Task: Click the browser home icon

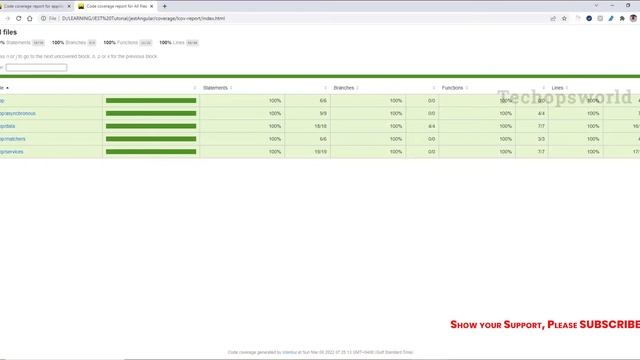Action: tap(30, 18)
